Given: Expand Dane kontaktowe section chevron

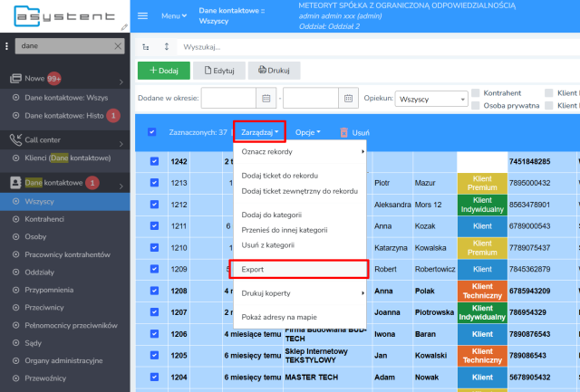Looking at the screenshot, I should click(121, 186).
